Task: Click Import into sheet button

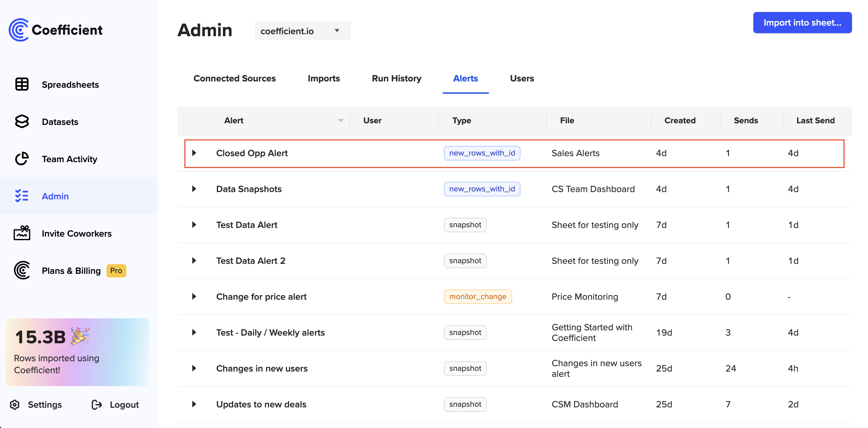Action: (x=802, y=23)
